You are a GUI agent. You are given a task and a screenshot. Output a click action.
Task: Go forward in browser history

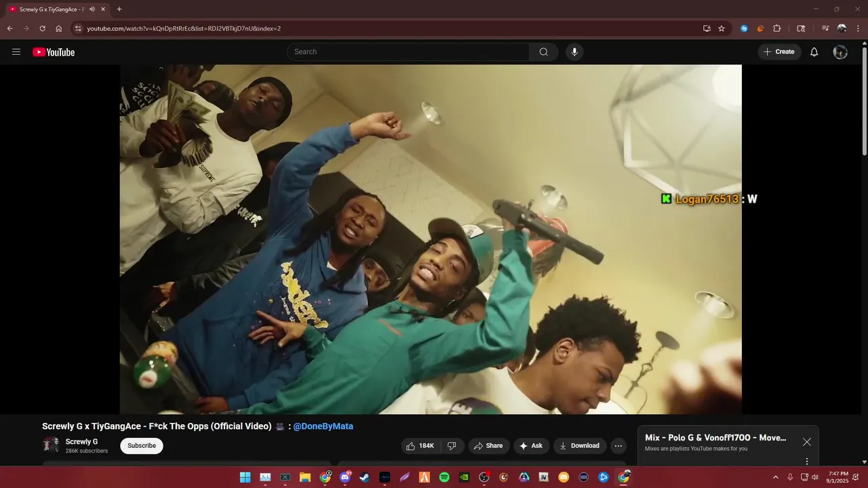pos(26,28)
